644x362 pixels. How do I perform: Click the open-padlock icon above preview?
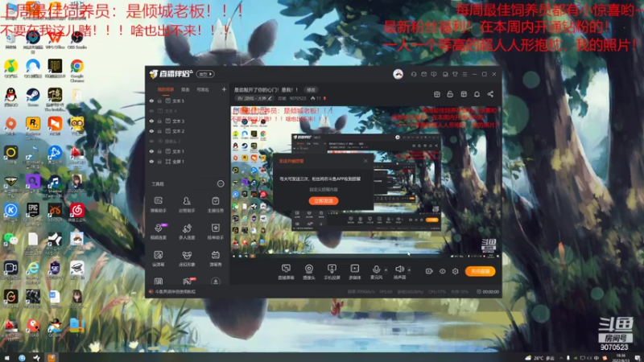pyautogui.click(x=450, y=94)
